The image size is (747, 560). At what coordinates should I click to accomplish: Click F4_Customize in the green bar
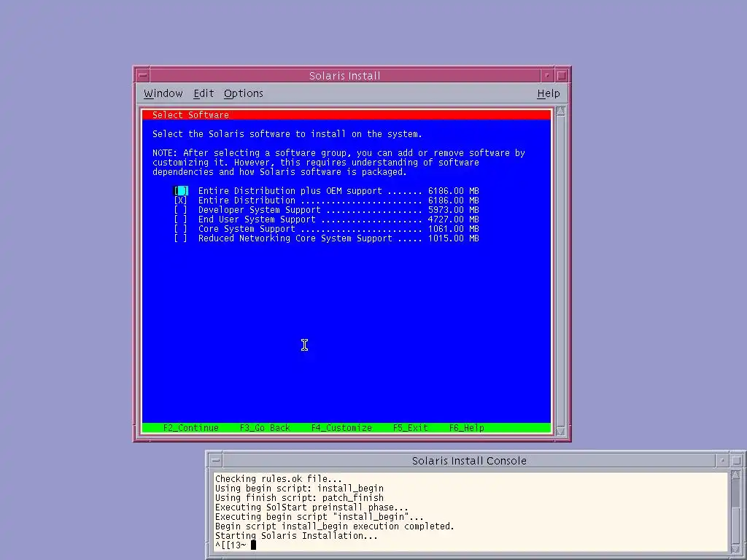(x=341, y=427)
